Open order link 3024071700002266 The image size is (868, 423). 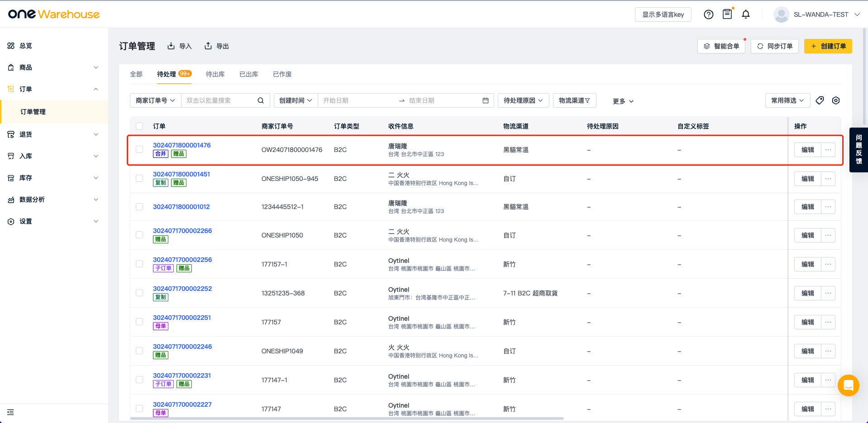click(182, 231)
